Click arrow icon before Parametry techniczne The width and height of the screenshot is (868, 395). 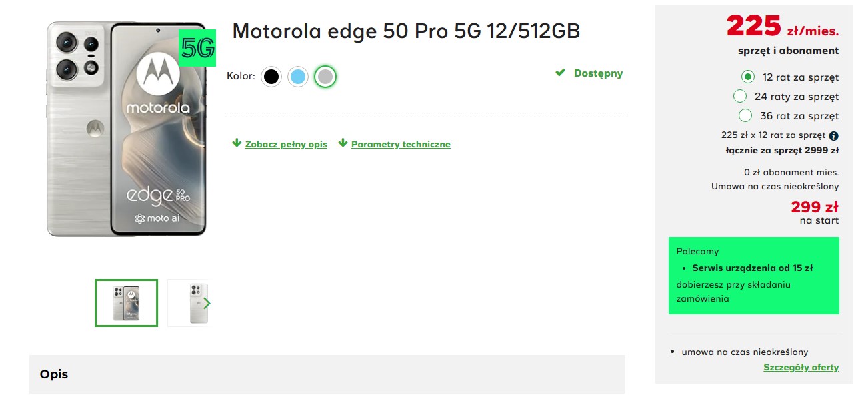coord(343,143)
